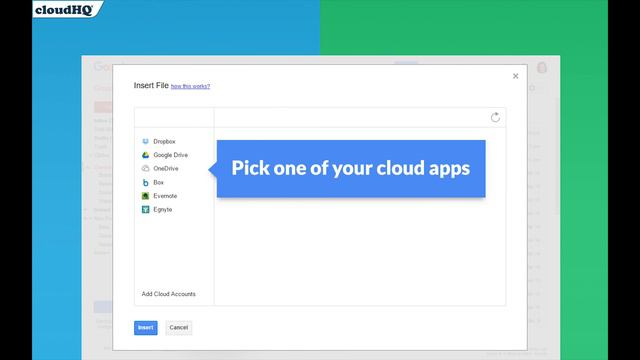Click the OneDrive cloud icon
Viewport: 640px width, 360px height.
[145, 168]
